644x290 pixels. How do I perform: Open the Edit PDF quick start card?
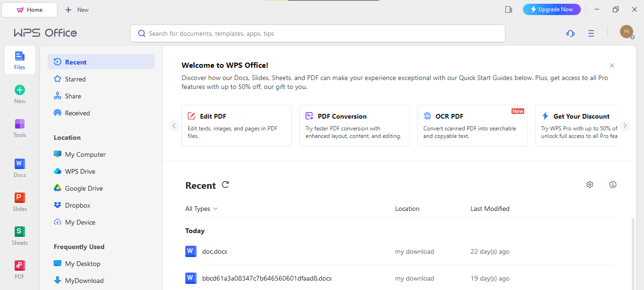pos(237,126)
